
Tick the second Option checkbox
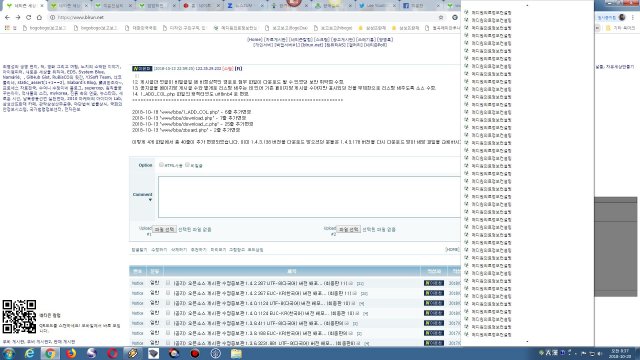coord(187,165)
